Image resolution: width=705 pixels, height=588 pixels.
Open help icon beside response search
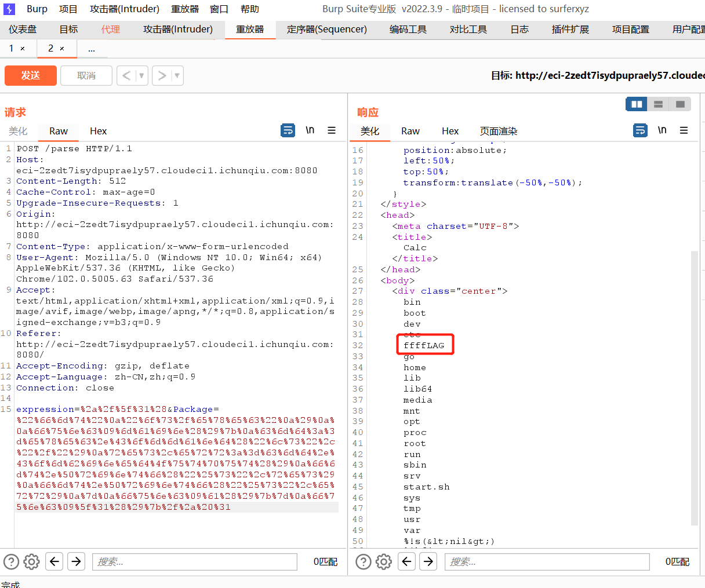click(364, 561)
